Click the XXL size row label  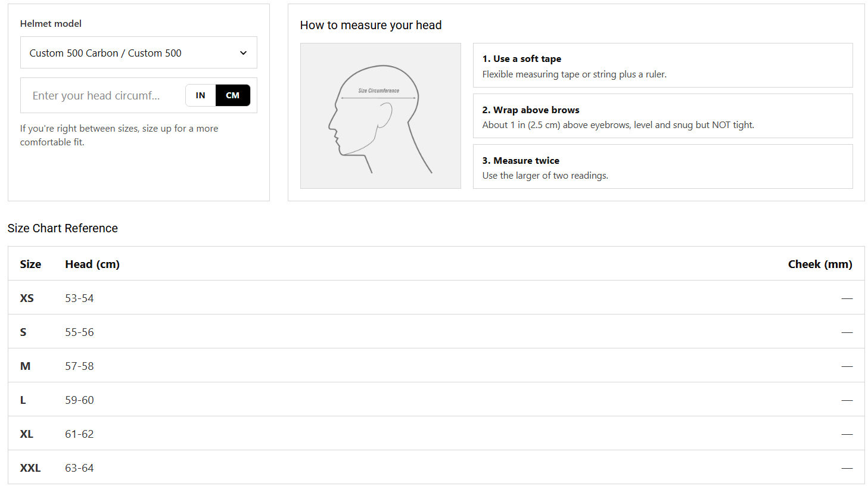(x=30, y=468)
